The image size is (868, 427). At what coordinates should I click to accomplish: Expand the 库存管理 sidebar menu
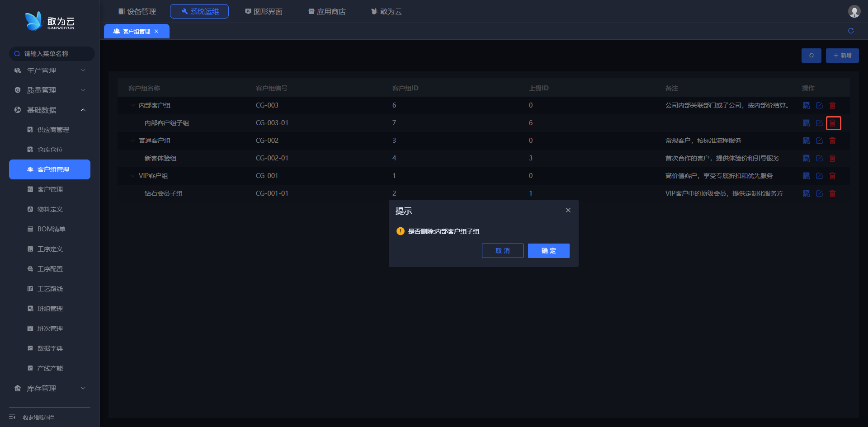50,388
